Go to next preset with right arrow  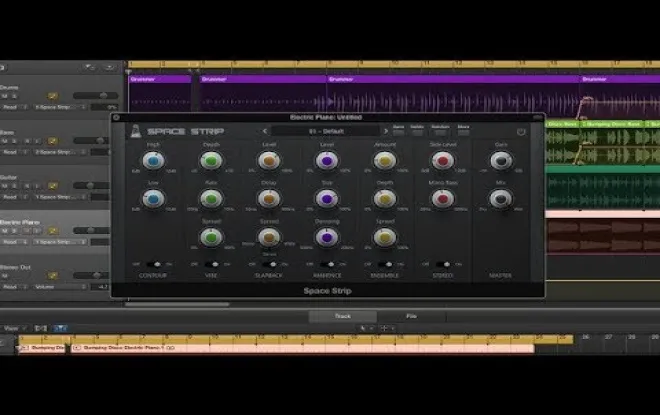coord(385,131)
